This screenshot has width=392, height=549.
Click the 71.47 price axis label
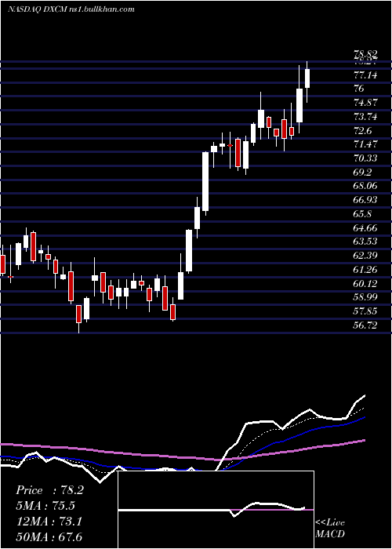pyautogui.click(x=366, y=144)
